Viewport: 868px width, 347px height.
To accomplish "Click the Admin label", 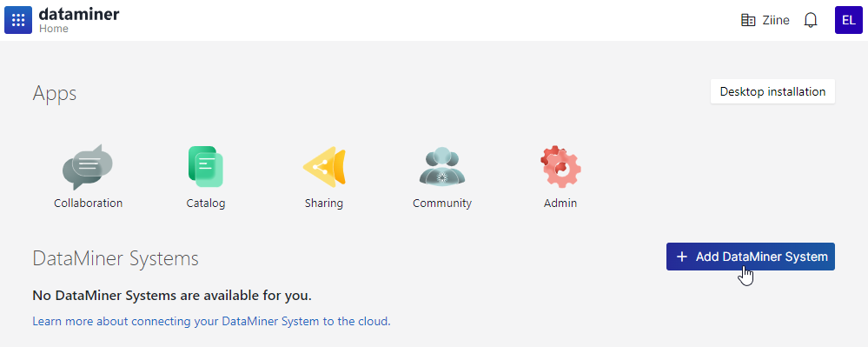I will point(560,204).
